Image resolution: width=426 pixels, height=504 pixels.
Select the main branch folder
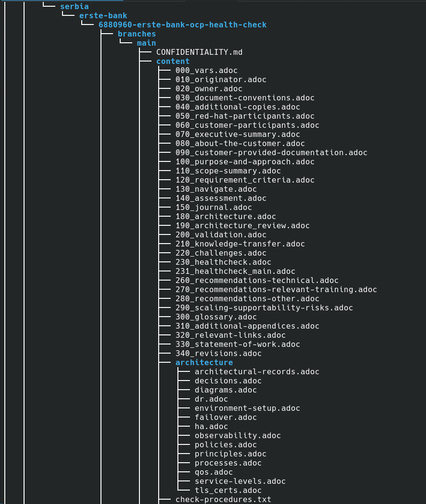pos(146,43)
